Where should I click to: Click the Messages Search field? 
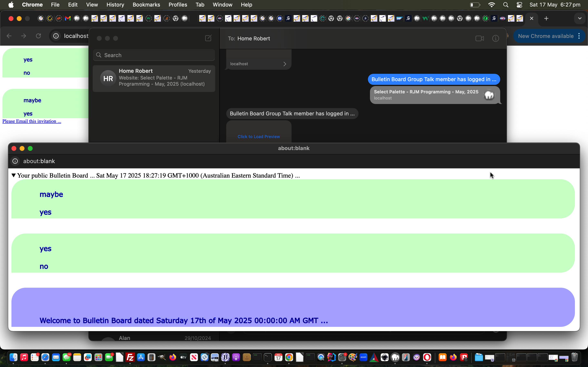coord(154,55)
